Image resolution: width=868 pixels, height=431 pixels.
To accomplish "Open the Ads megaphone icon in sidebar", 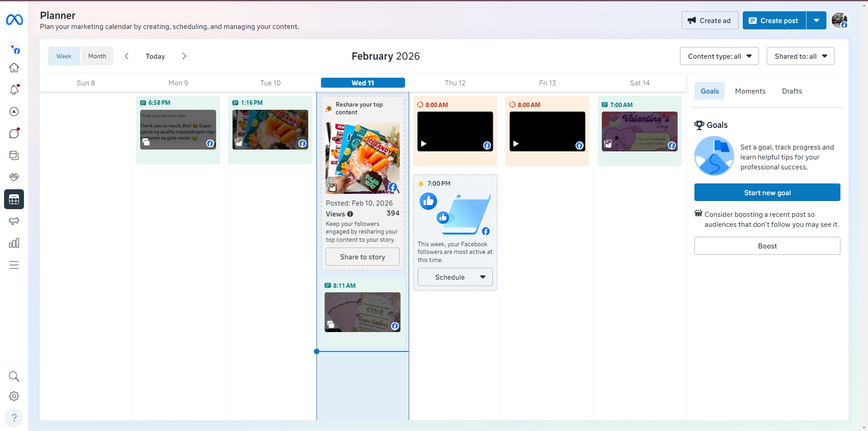I will click(x=14, y=221).
